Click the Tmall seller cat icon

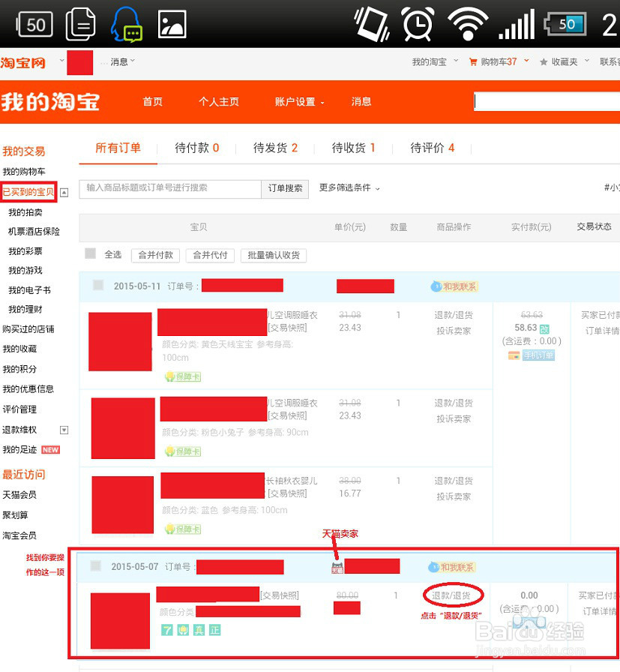[x=337, y=566]
